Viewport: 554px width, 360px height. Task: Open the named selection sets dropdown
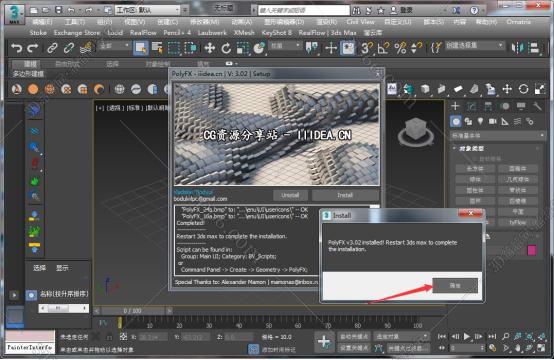pyautogui.click(x=474, y=46)
